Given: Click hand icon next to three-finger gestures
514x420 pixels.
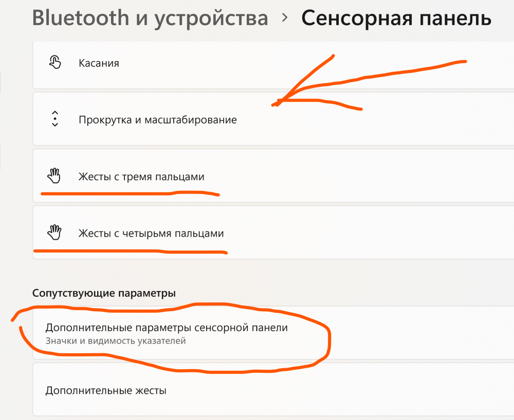Looking at the screenshot, I should [54, 177].
